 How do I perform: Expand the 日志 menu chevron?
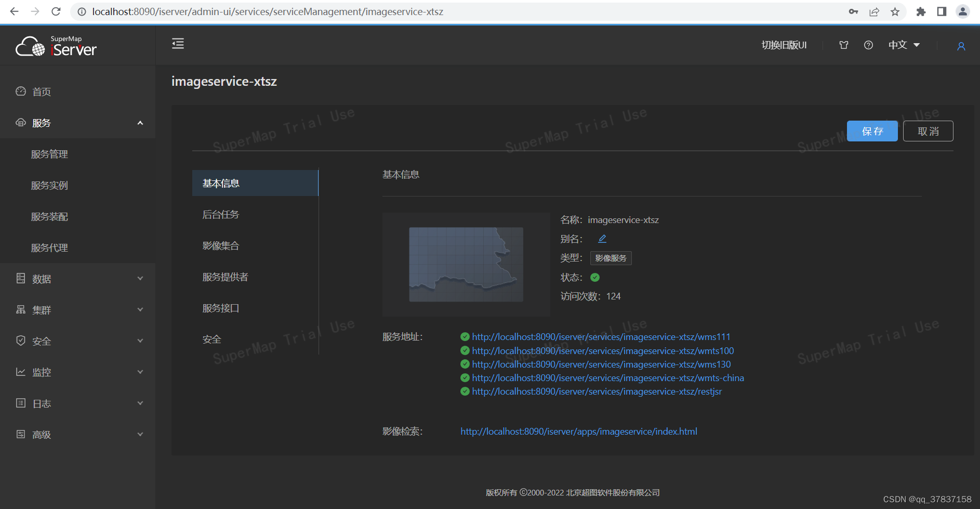[140, 403]
